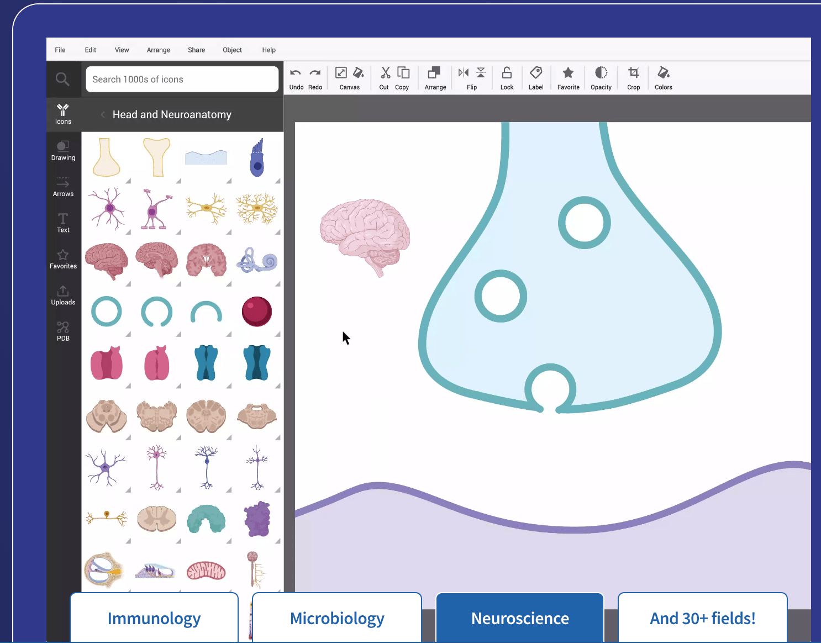
Task: Open the Drawing panel
Action: coord(62,150)
